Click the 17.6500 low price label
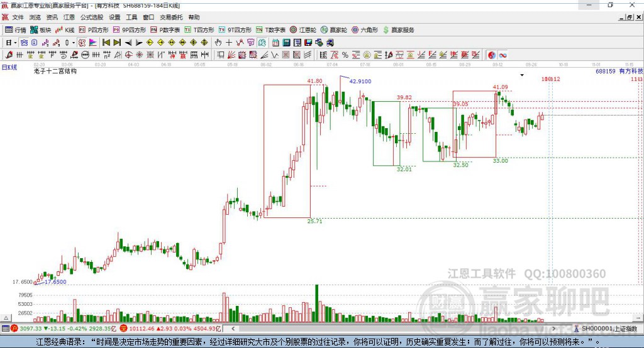The width and height of the screenshot is (644, 348). (x=55, y=282)
